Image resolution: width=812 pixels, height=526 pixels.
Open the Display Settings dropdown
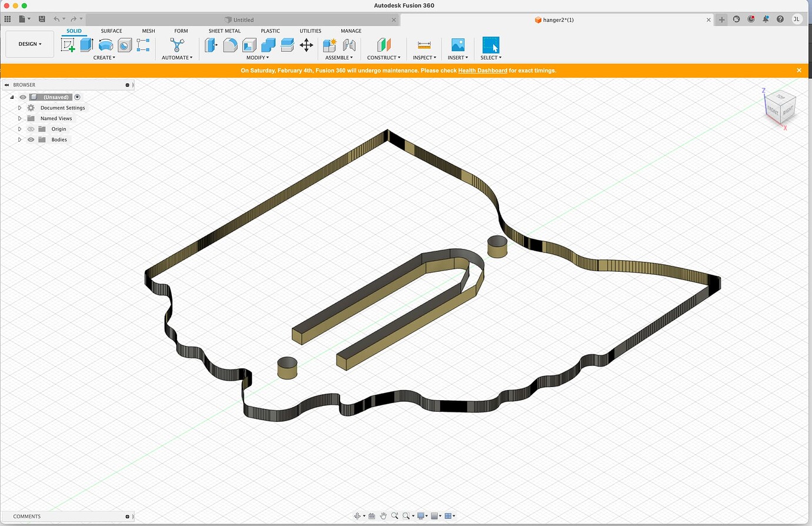[x=421, y=515]
